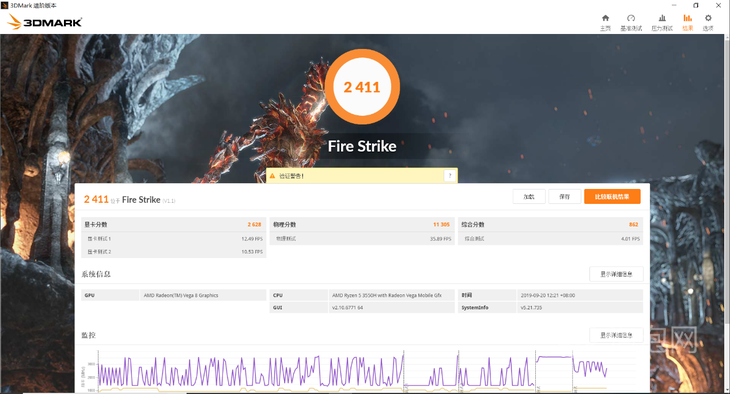Show details for the monitoring section
The width and height of the screenshot is (730, 394).
[x=616, y=335]
